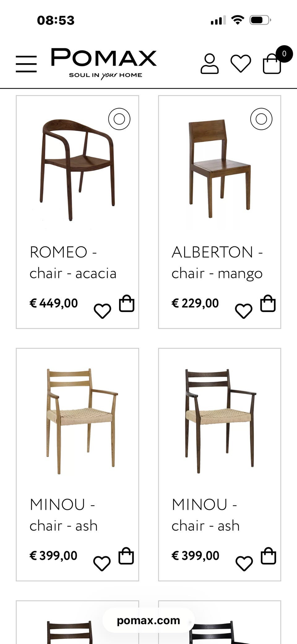
Task: Open ROMEO - chair - acacia title
Action: pyautogui.click(x=73, y=263)
